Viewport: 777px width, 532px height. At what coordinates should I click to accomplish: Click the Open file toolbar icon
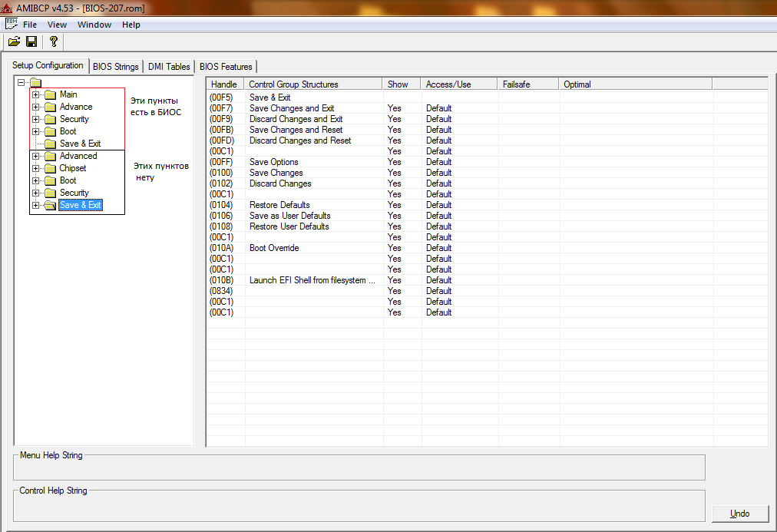[14, 41]
